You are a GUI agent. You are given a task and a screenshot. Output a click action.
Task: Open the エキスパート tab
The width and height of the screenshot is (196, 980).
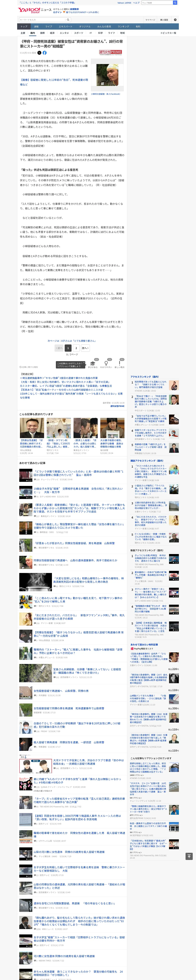65,27
